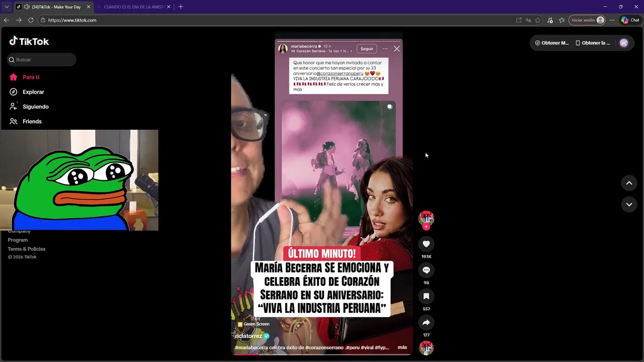
Task: Click Obtener la... app button
Action: click(x=593, y=43)
